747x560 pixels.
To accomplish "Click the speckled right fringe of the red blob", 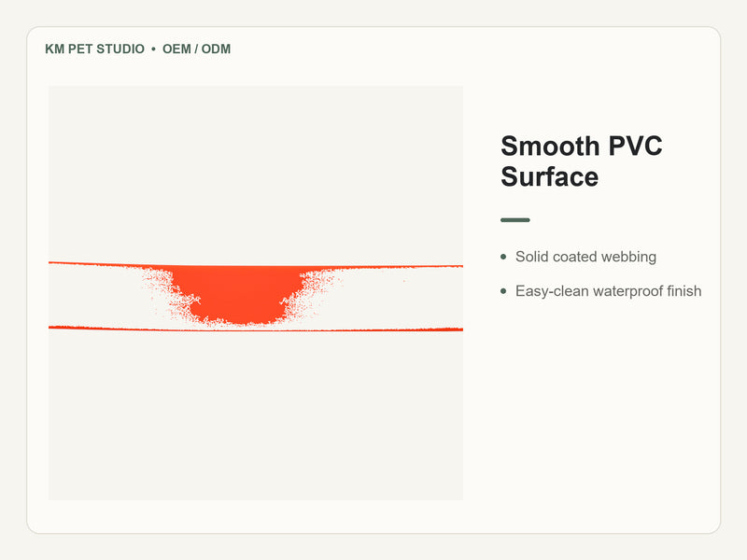I will click(x=310, y=290).
